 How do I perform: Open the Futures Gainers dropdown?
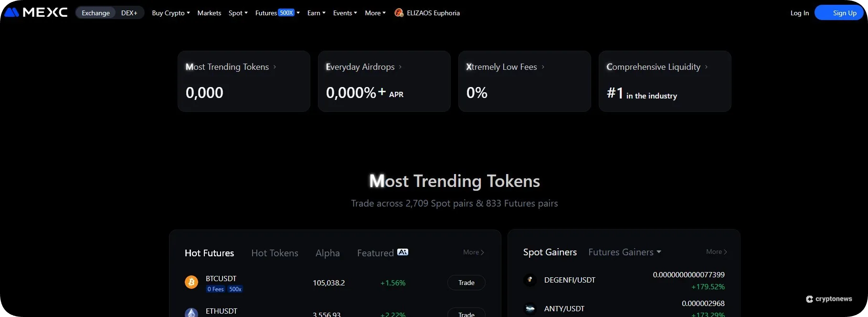(623, 251)
